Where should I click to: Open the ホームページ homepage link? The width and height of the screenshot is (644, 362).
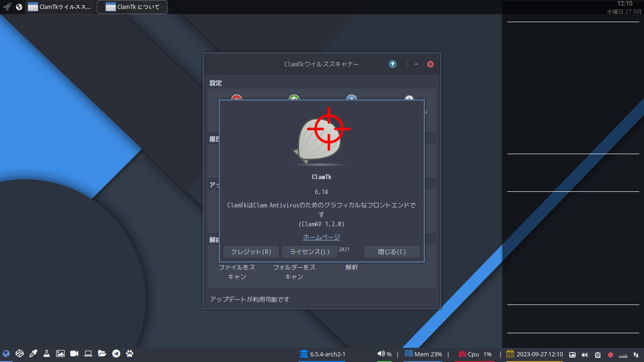pos(322,237)
